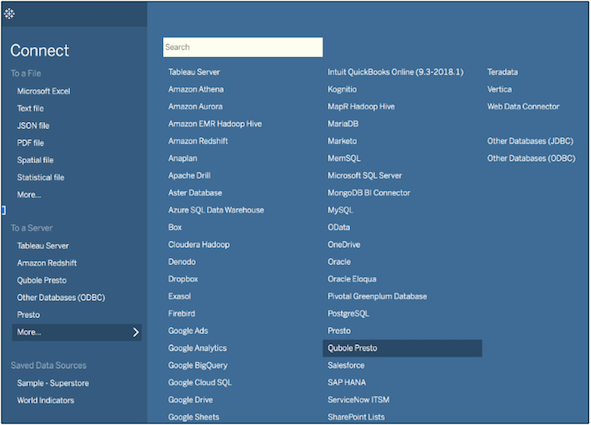
Task: Select Microsoft SQL Server connector
Action: click(364, 176)
